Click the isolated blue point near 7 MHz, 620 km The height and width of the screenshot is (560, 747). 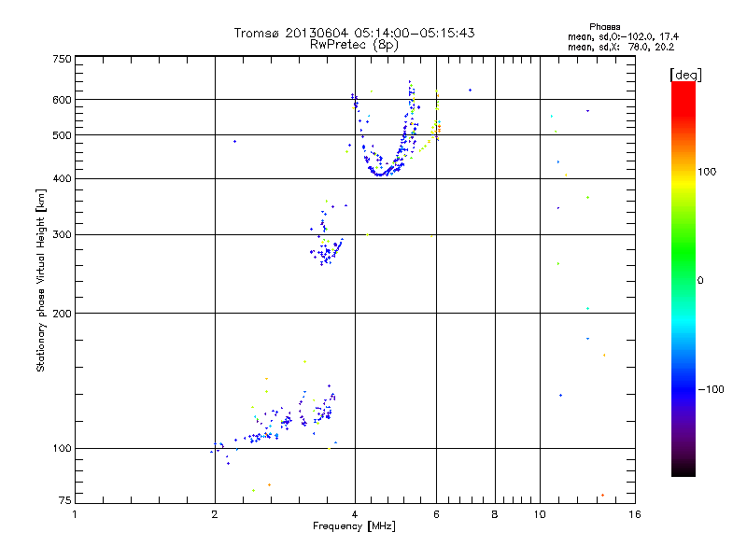(x=471, y=90)
